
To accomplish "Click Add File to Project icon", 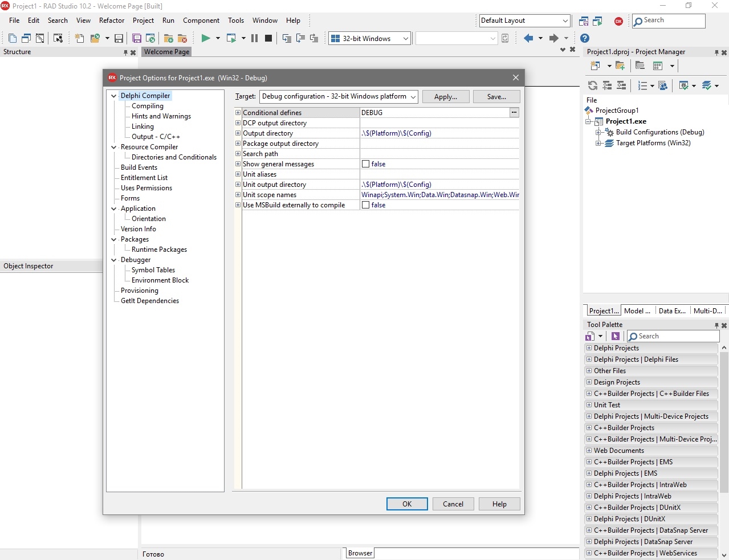I will tap(169, 38).
